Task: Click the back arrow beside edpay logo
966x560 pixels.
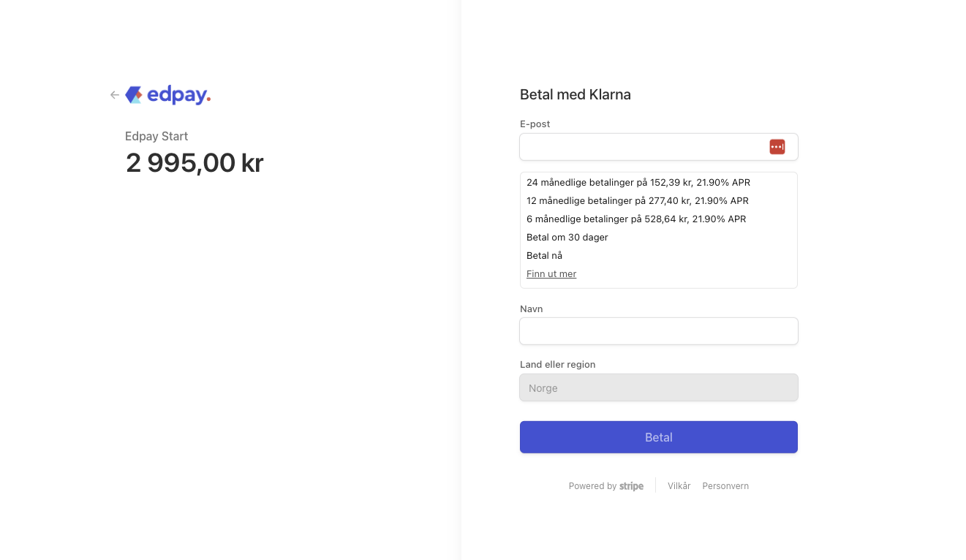Action: tap(115, 95)
